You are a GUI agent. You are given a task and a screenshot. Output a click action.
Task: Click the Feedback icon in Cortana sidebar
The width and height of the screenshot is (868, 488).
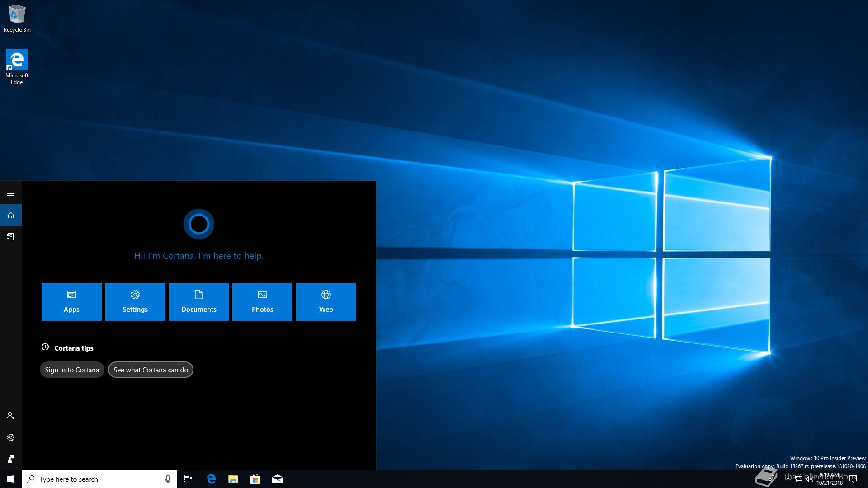(x=11, y=459)
